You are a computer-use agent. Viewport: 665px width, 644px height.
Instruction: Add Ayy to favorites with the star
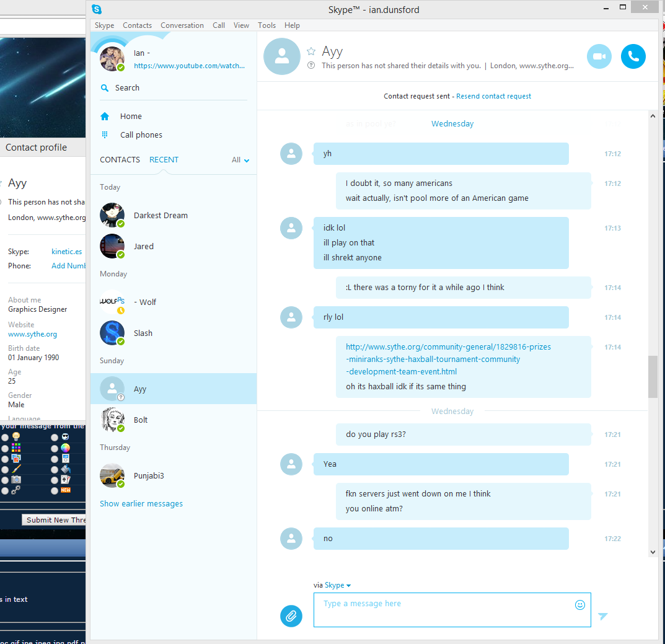point(311,51)
